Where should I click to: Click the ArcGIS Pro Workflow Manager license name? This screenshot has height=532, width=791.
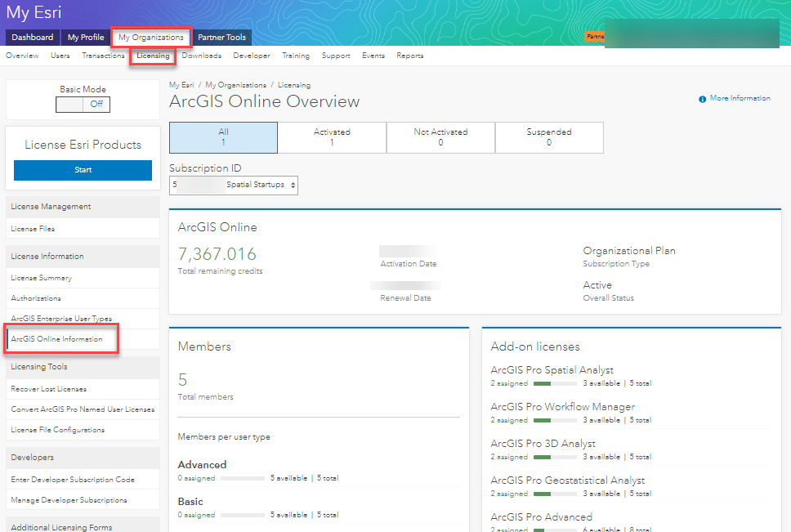[562, 407]
